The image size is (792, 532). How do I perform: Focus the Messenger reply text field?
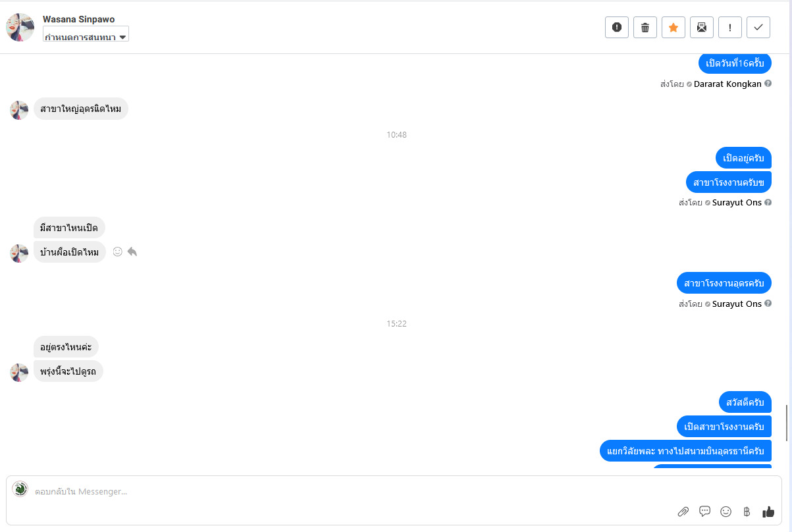[x=329, y=491]
